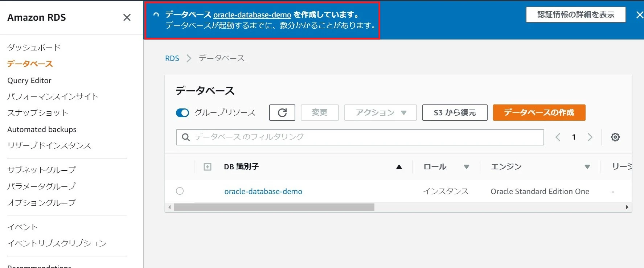644x268 pixels.
Task: Click the refresh databases icon button
Action: (282, 112)
